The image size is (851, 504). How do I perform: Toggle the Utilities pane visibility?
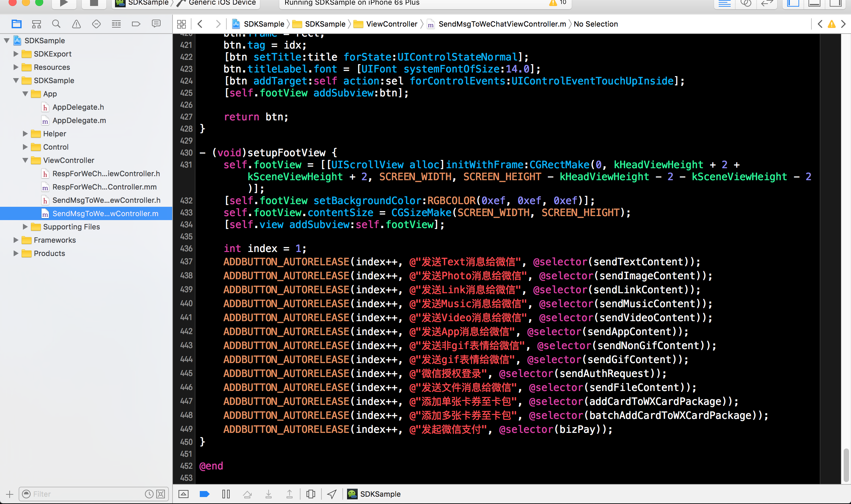835,3
